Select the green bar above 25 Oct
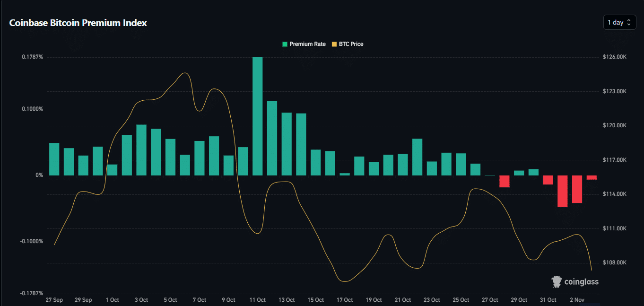The width and height of the screenshot is (644, 306). 461,165
